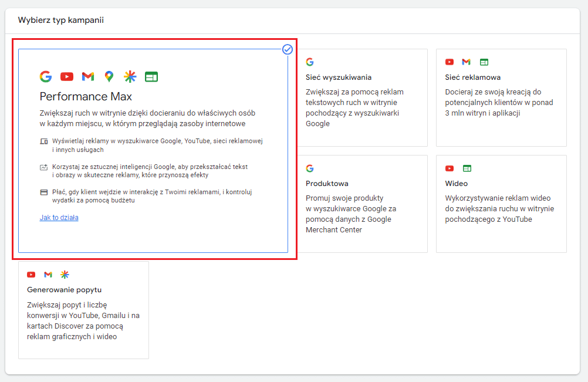This screenshot has width=588, height=382.
Task: Open the "Jak to działa" link
Action: click(x=59, y=218)
